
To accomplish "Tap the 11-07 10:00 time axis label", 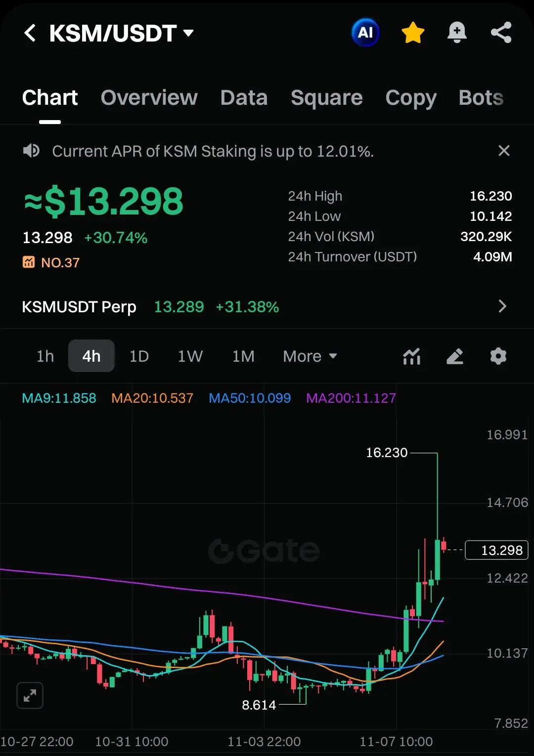I will click(396, 742).
